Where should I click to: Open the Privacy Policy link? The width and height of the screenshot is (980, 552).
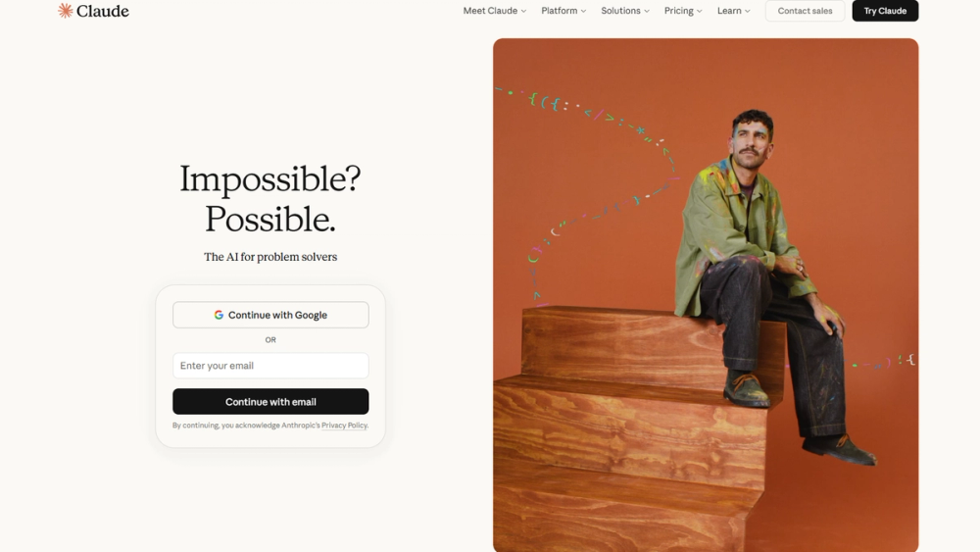pos(344,426)
